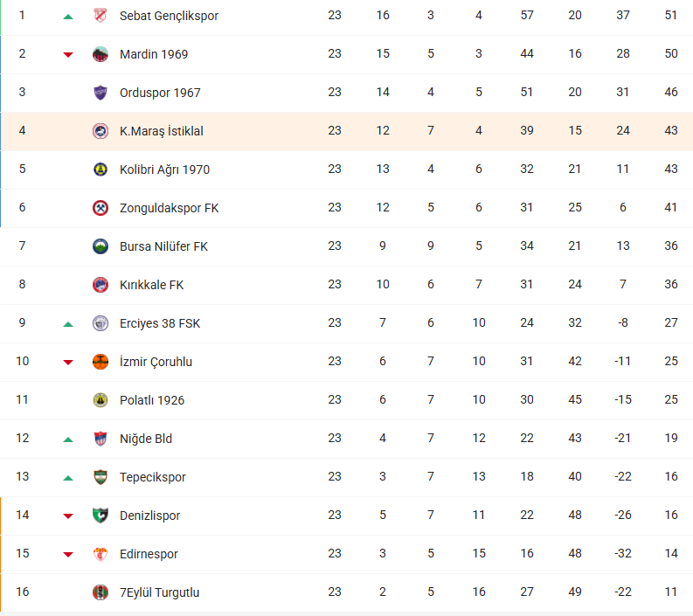Open the green up arrow on Erciyes 38 FSK row
This screenshot has width=693, height=616.
[68, 324]
